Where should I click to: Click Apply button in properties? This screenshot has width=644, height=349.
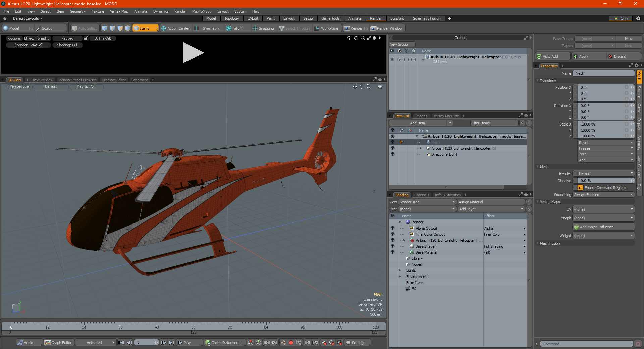click(589, 56)
